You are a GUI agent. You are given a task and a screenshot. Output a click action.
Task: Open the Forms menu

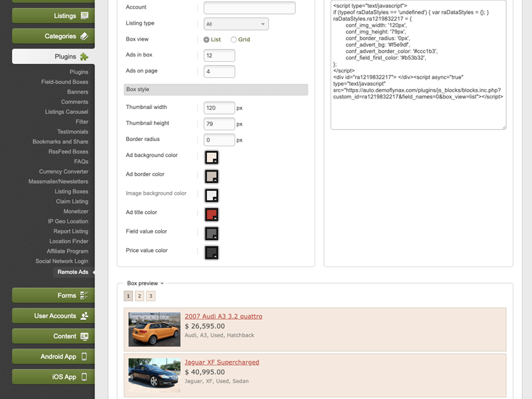(x=53, y=295)
